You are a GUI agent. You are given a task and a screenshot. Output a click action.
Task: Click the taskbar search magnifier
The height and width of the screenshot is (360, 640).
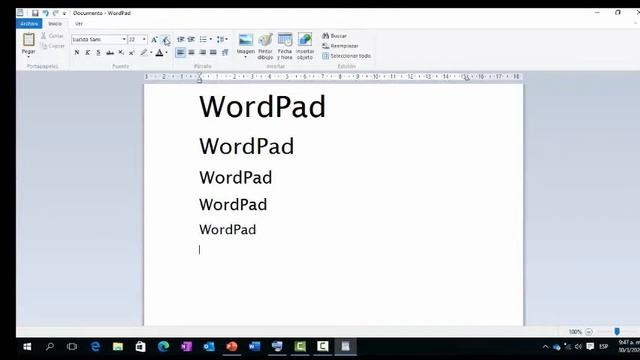[50, 347]
